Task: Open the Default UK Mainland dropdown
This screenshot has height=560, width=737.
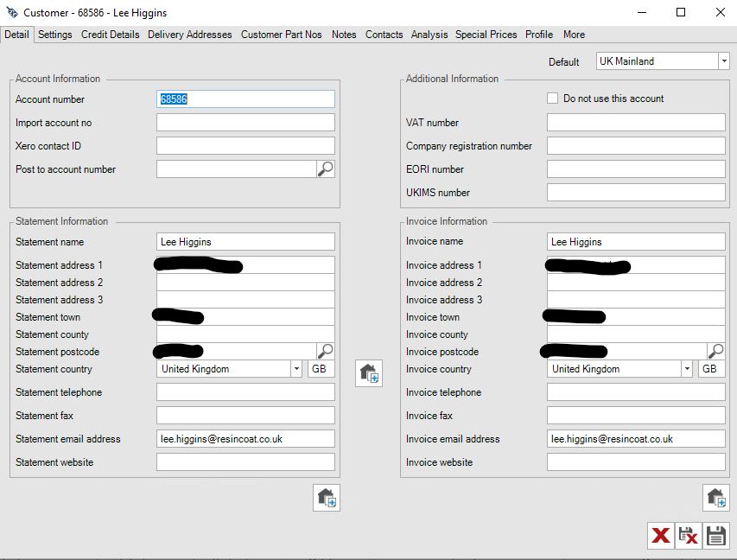Action: coord(722,60)
